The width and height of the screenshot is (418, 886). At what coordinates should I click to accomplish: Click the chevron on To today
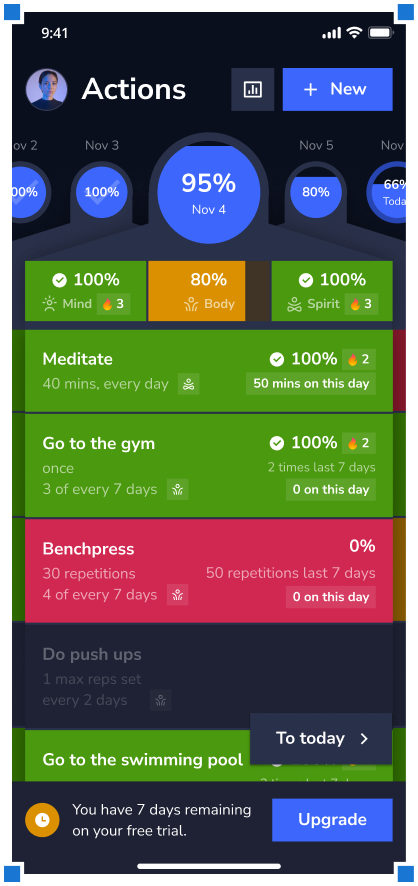[x=364, y=739]
